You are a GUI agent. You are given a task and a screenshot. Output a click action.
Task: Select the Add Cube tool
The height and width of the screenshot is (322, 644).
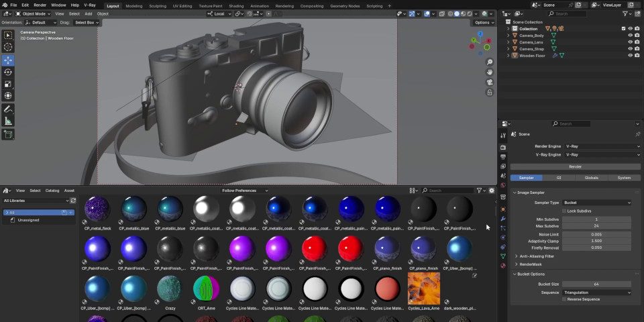(8, 134)
